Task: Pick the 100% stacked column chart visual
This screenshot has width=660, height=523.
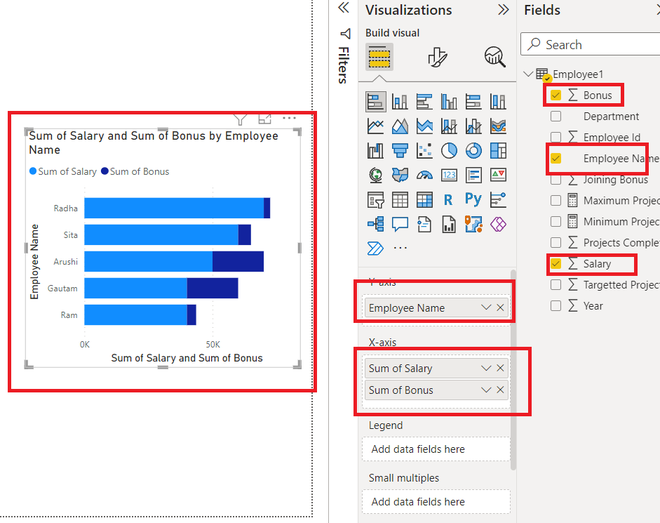Action: [498, 101]
